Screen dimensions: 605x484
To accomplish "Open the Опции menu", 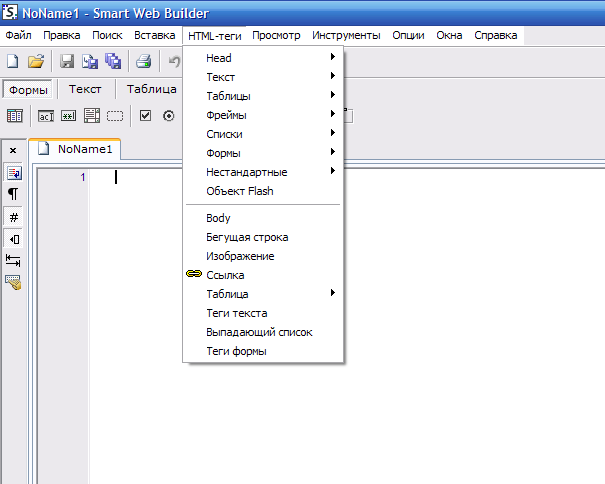I will (408, 35).
